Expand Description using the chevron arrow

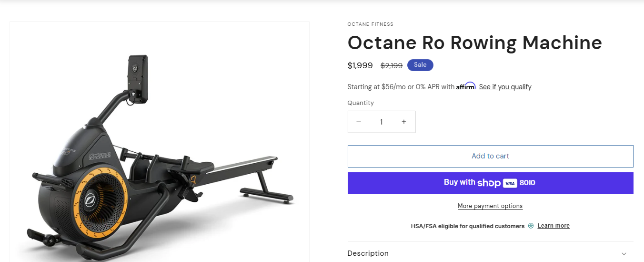(x=624, y=253)
